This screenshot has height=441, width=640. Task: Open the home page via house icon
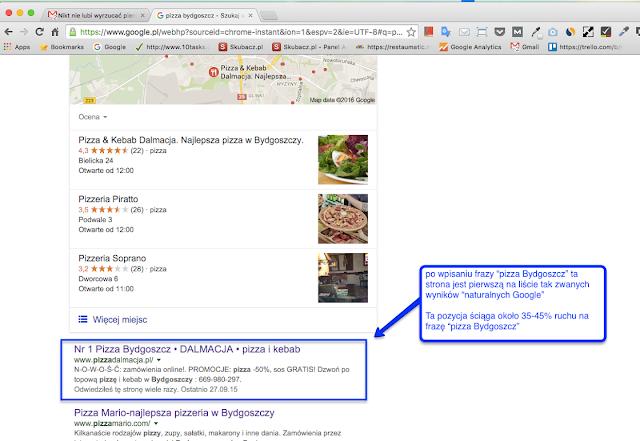(x=55, y=32)
